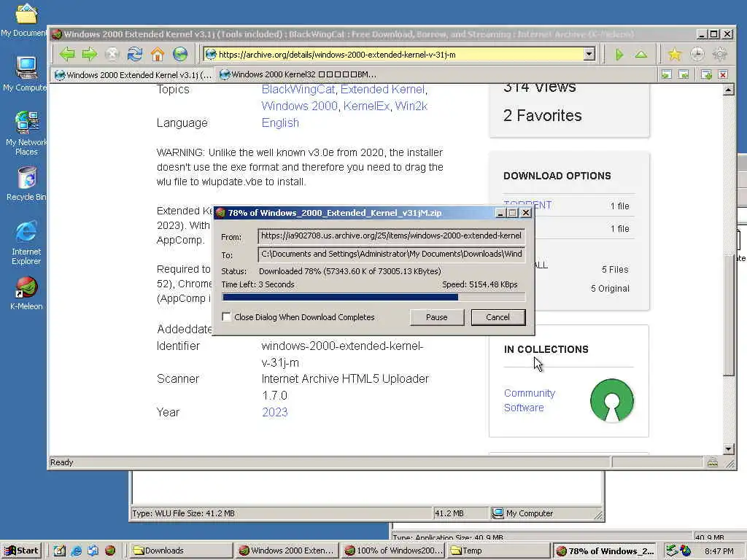
Task: Click the download progress bar
Action: point(373,297)
